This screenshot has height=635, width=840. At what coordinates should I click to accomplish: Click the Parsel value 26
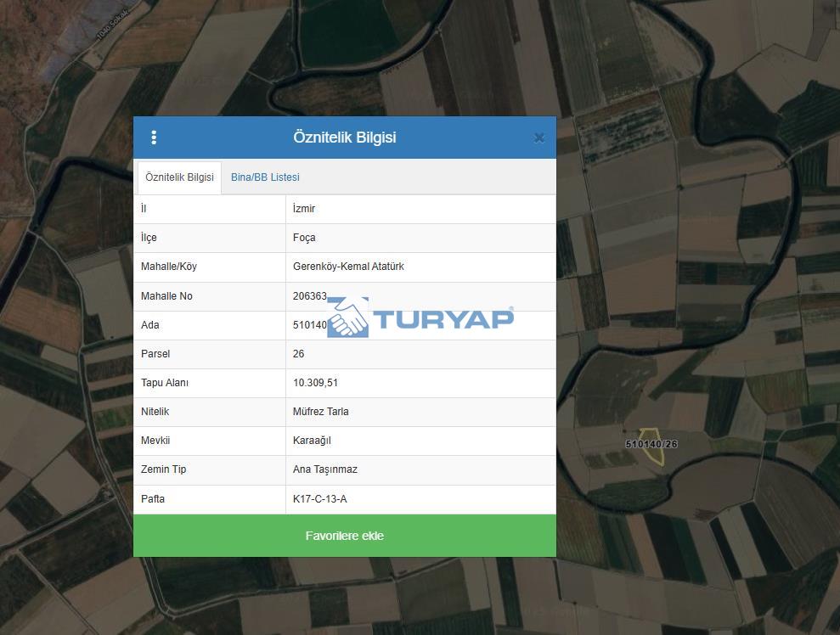(x=298, y=354)
